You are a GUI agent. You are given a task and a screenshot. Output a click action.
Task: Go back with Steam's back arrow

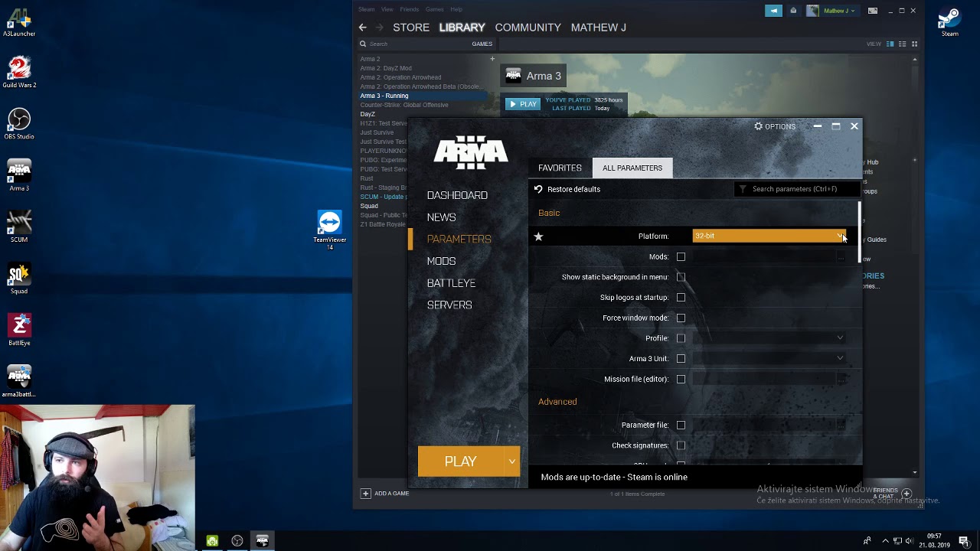(363, 28)
